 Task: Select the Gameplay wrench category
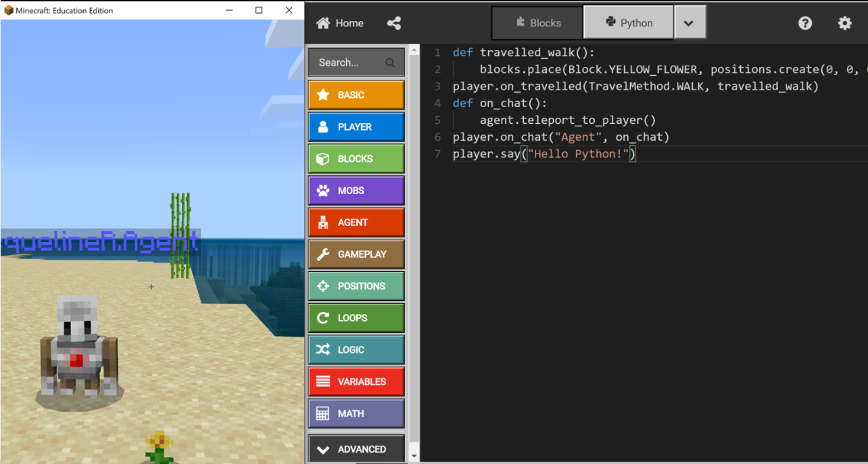tap(356, 254)
